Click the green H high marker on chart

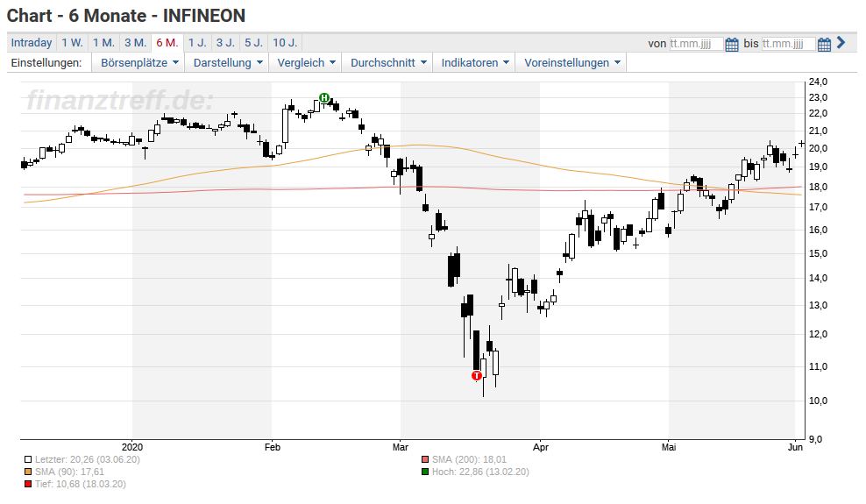pos(324,97)
